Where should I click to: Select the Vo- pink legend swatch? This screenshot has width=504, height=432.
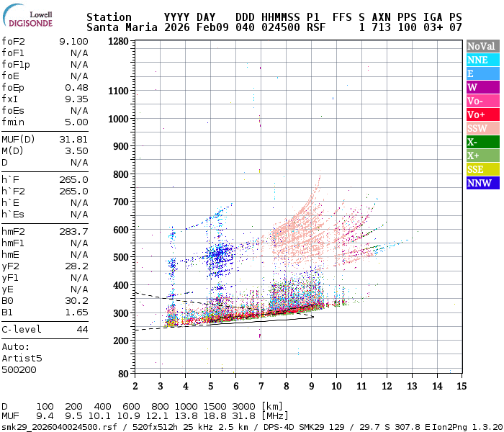pyautogui.click(x=483, y=101)
